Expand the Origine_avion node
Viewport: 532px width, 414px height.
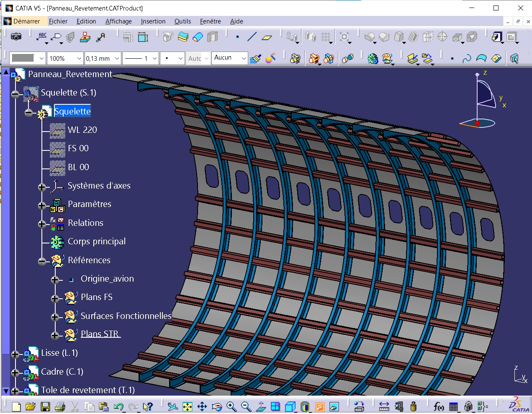coord(55,280)
